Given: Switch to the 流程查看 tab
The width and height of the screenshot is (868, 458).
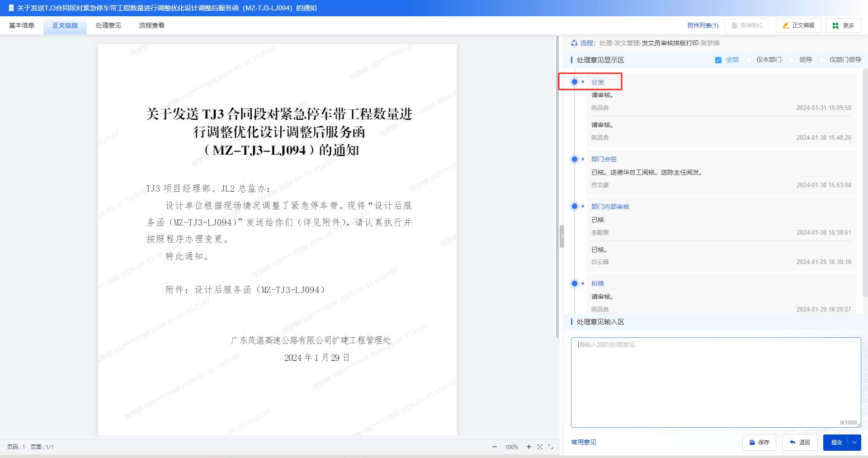Looking at the screenshot, I should tap(152, 25).
